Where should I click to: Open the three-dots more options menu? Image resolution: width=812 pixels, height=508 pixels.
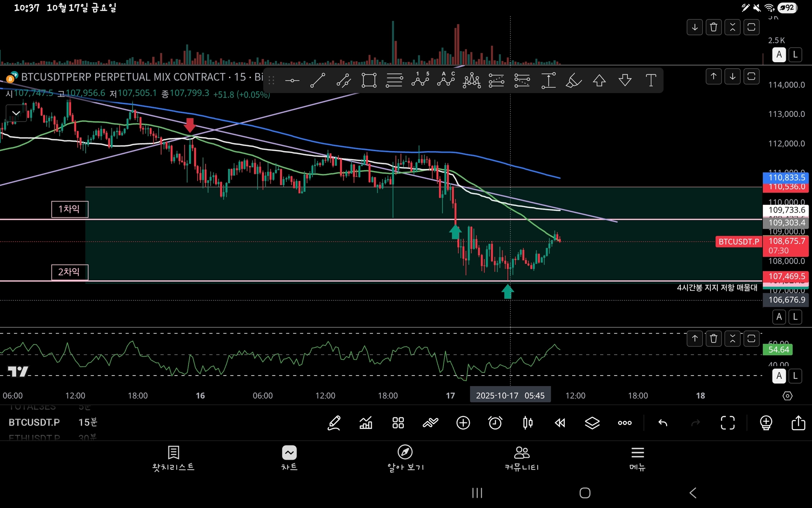625,422
